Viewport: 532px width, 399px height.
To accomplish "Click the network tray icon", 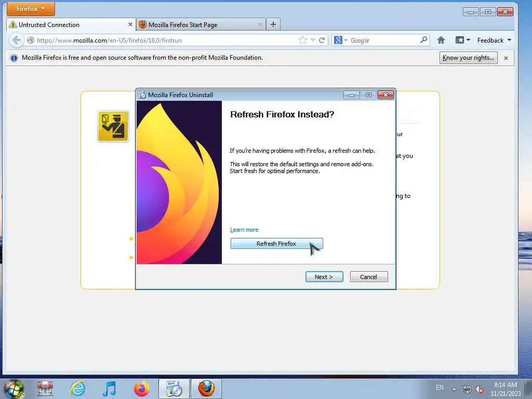I will (x=467, y=389).
